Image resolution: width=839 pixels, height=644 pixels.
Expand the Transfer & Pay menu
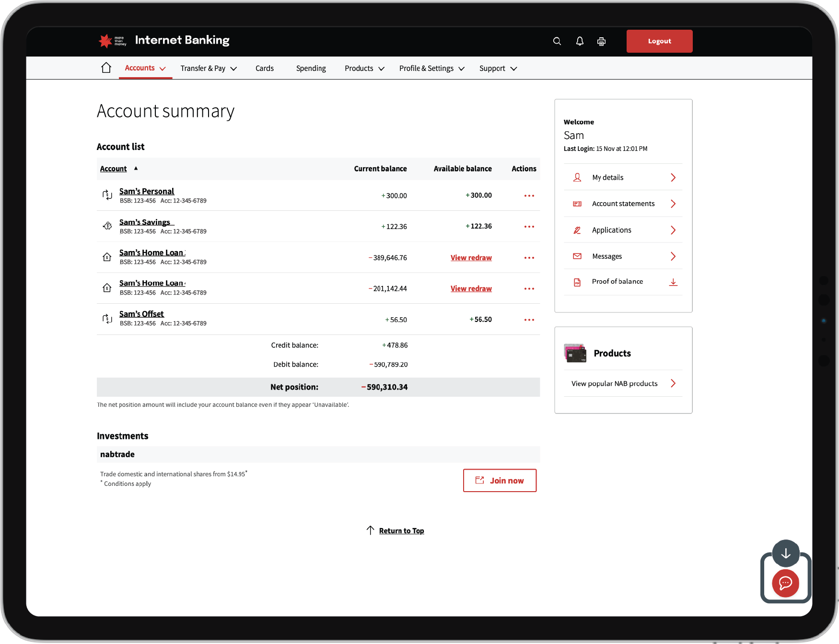point(209,69)
